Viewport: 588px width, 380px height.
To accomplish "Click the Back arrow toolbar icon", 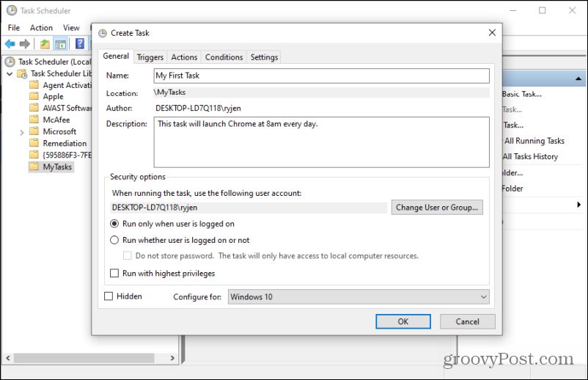I will point(10,44).
